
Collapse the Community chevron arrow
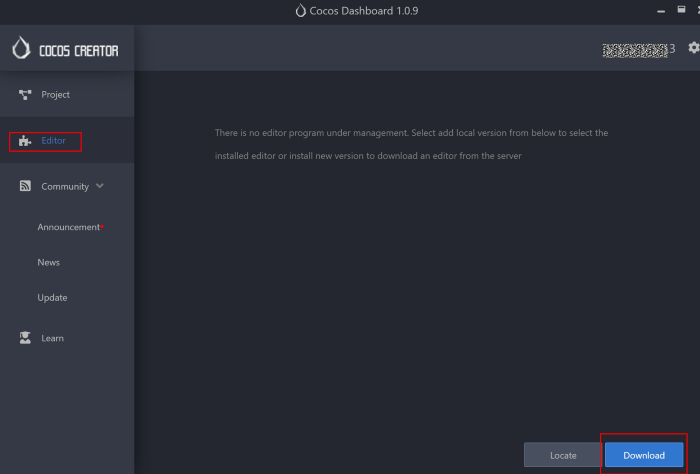click(100, 186)
